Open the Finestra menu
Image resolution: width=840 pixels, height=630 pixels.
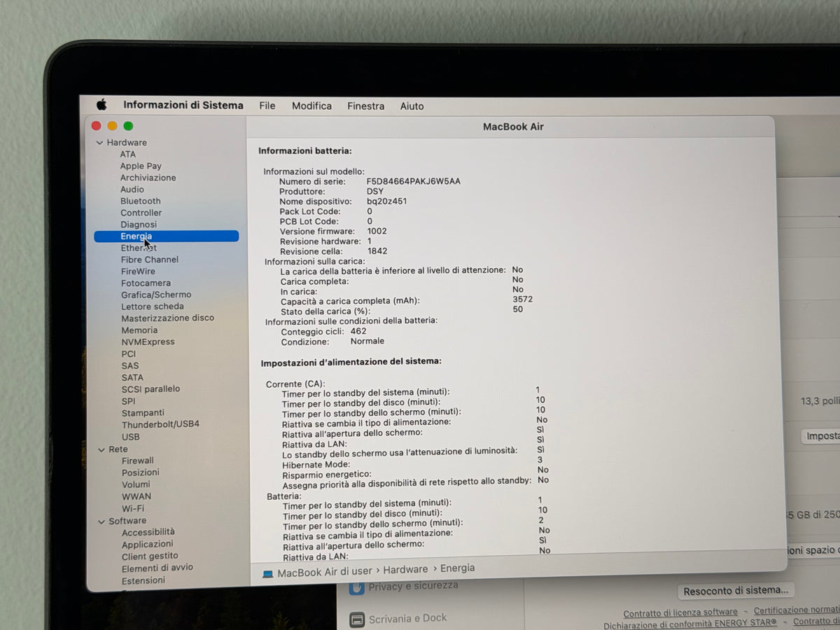tap(365, 106)
